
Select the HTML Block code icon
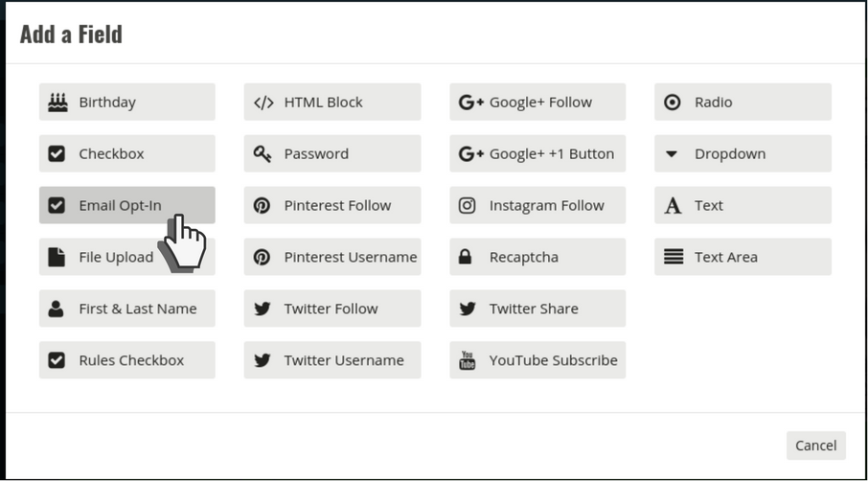[x=263, y=103]
